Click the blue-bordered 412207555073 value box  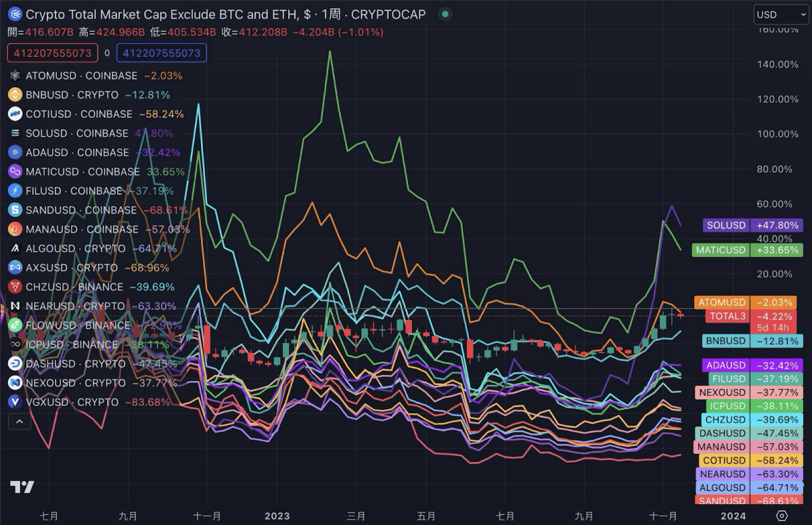pos(162,53)
